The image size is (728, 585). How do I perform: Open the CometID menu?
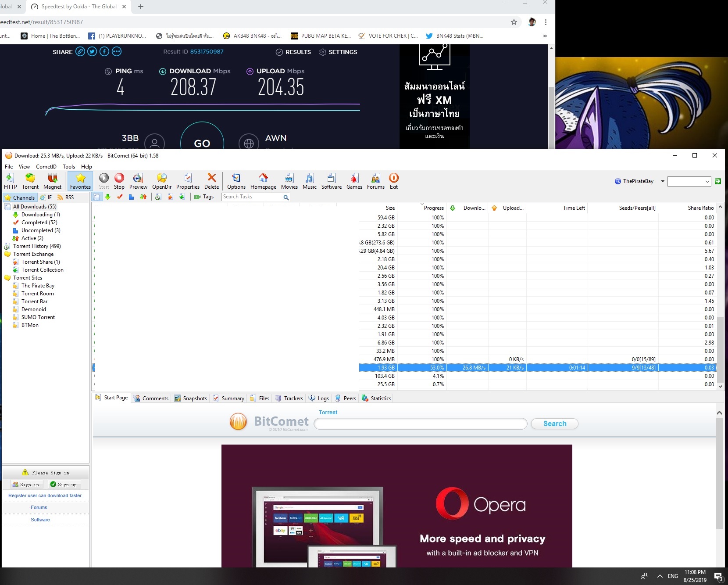(46, 167)
